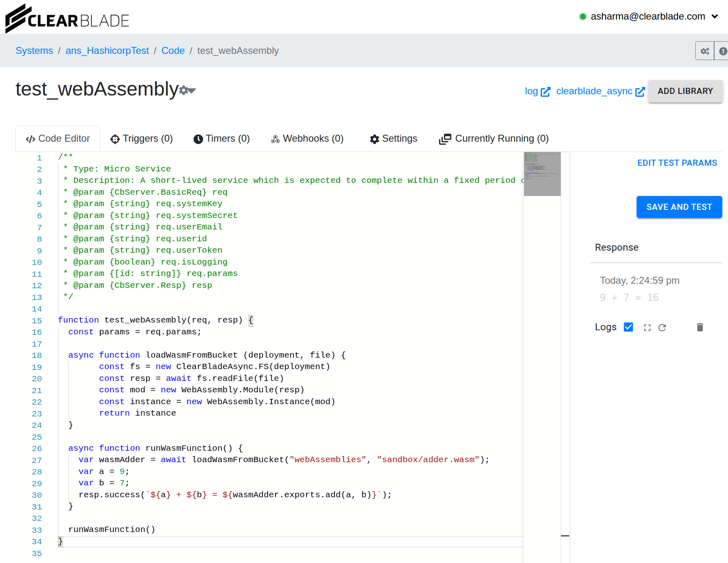The width and height of the screenshot is (728, 563).
Task: Click the 'return instance' statement
Action: pyautogui.click(x=138, y=413)
